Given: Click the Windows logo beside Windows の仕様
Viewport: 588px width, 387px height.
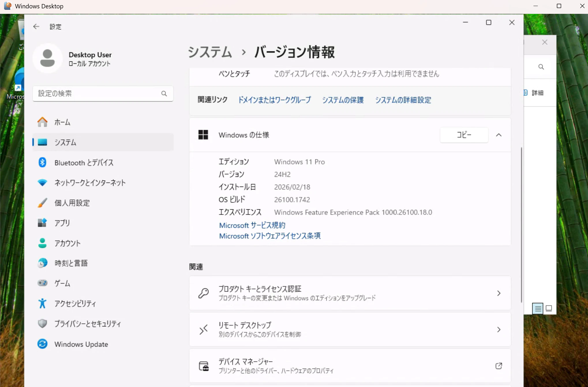Looking at the screenshot, I should (x=203, y=135).
